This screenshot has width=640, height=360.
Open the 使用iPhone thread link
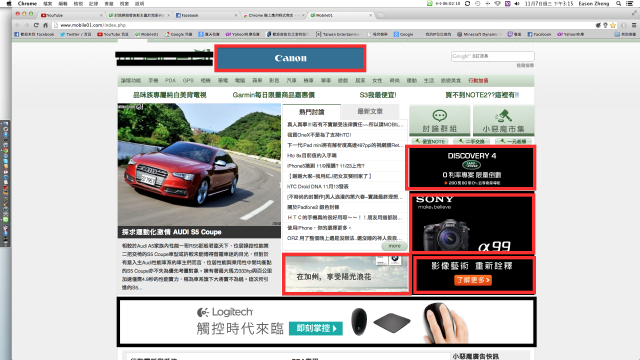319,228
